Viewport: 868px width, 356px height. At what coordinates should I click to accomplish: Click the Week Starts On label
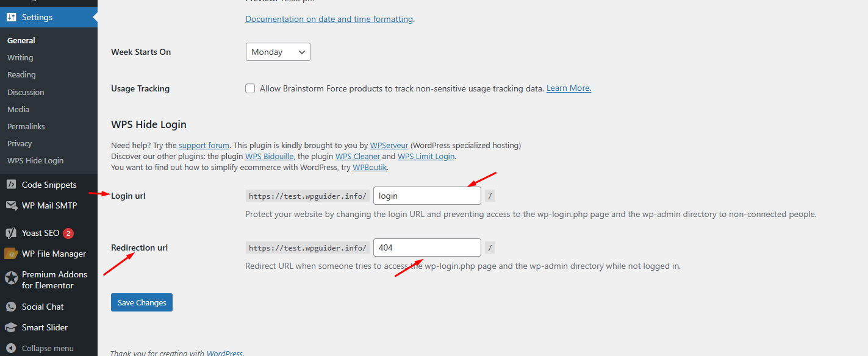[141, 52]
